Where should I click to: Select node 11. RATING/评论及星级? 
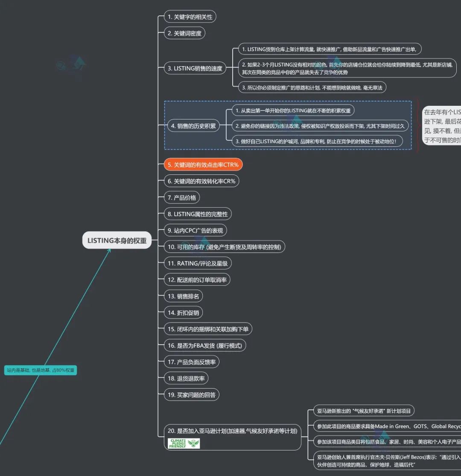tap(198, 263)
